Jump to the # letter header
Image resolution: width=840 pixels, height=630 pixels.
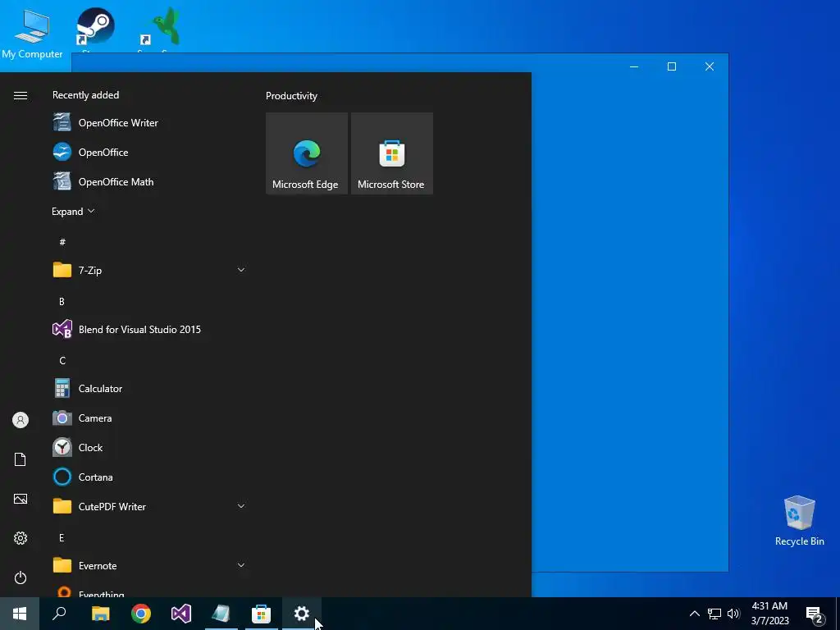62,242
